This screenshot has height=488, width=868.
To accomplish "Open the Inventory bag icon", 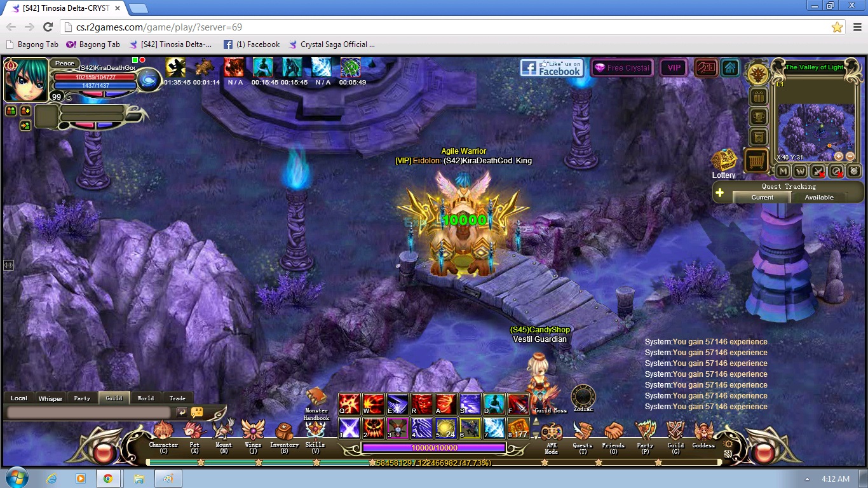I will (284, 431).
